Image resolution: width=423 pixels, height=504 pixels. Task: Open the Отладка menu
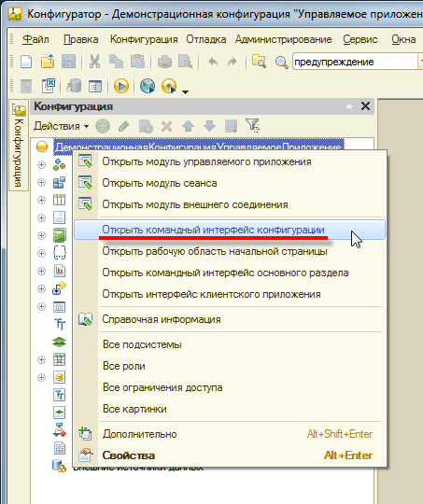tap(206, 39)
